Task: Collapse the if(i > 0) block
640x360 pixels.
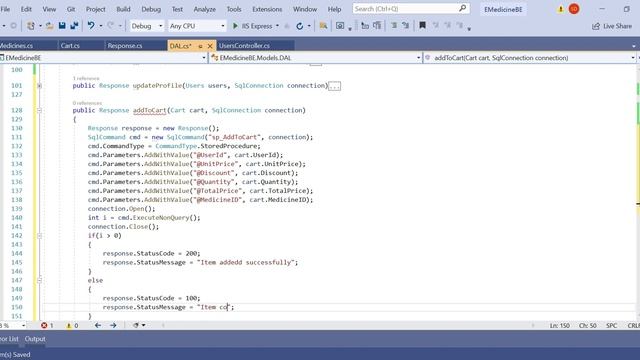Action: (x=40, y=236)
